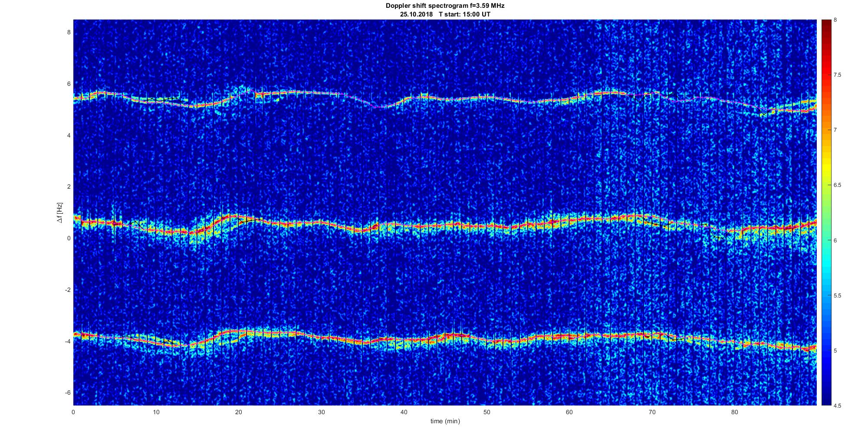Image resolution: width=868 pixels, height=435 pixels.
Task: Click the x-axis tick label '60'
Action: click(x=569, y=412)
